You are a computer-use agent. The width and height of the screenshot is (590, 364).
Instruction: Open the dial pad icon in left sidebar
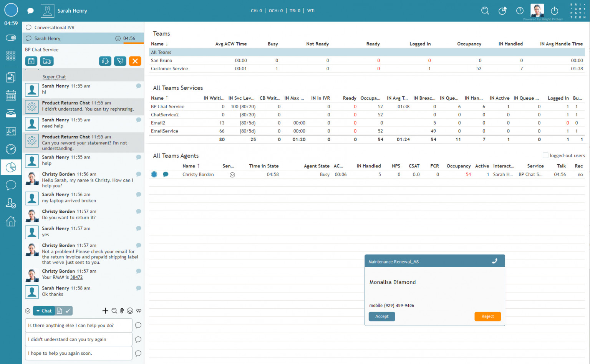11,56
